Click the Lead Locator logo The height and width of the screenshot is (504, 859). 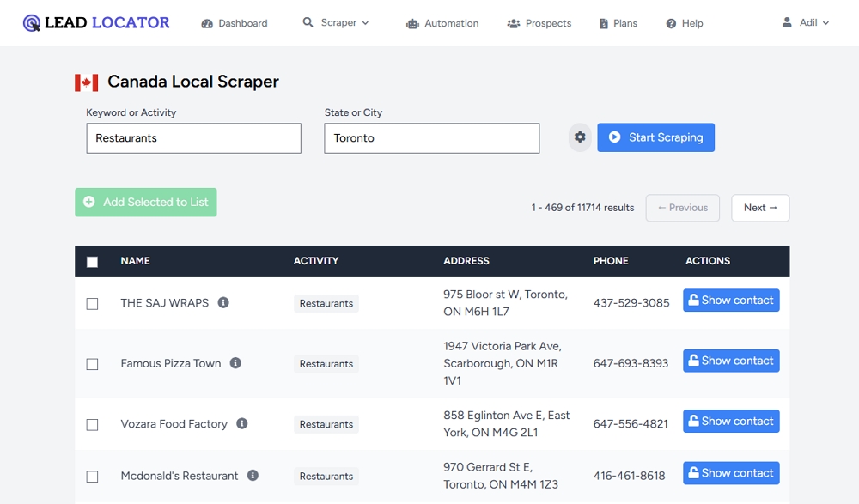click(x=96, y=23)
